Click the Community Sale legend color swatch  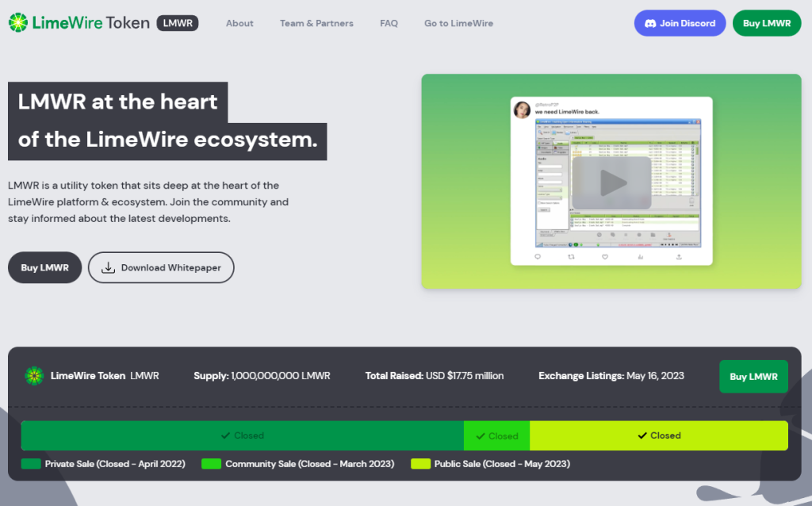[x=211, y=463]
